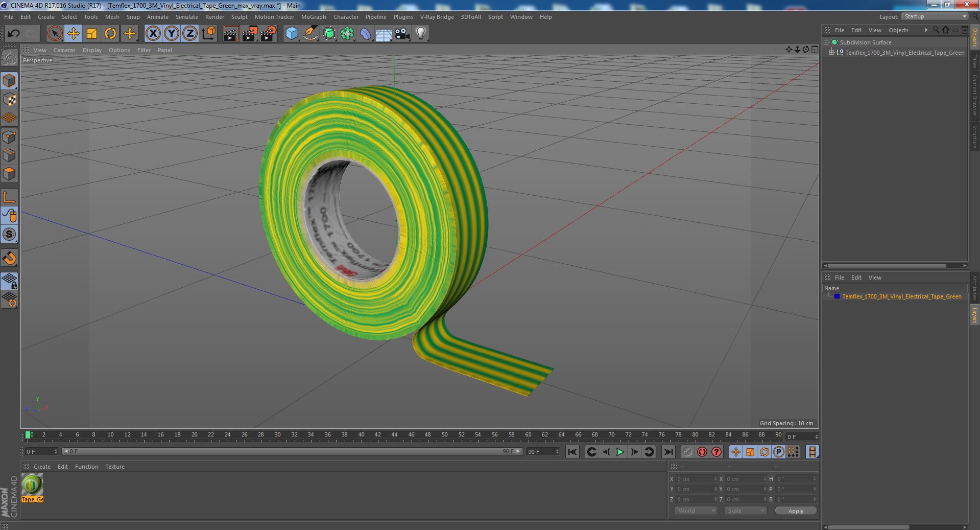Add a Floor environment object

click(384, 34)
